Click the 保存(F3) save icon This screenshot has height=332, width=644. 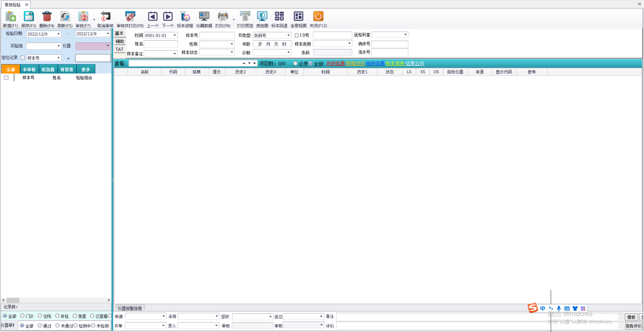[x=29, y=16]
